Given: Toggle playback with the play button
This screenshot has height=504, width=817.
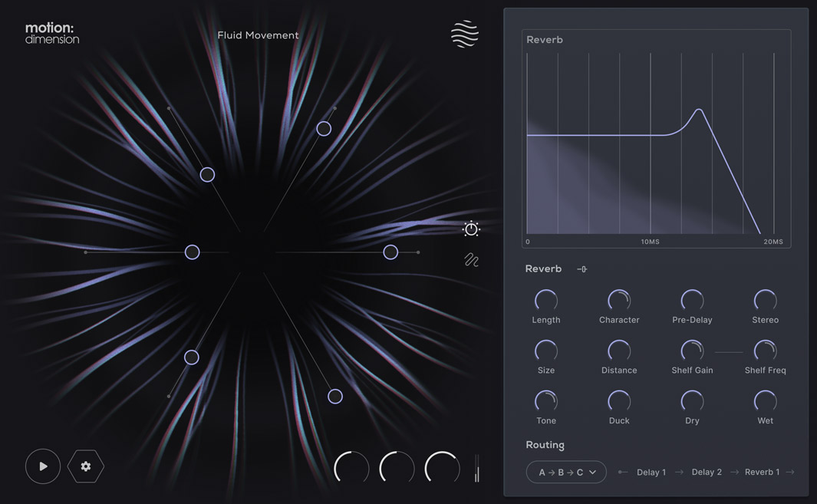Looking at the screenshot, I should click(x=43, y=466).
